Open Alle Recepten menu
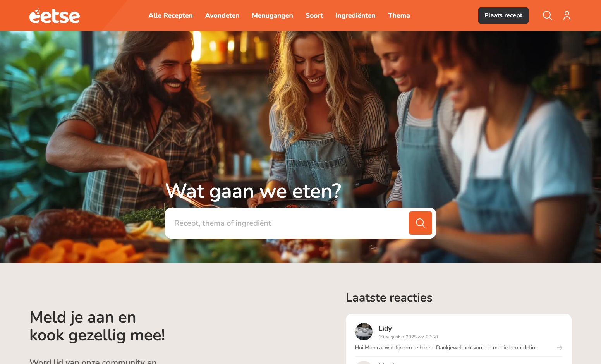The image size is (601, 364). pyautogui.click(x=170, y=15)
